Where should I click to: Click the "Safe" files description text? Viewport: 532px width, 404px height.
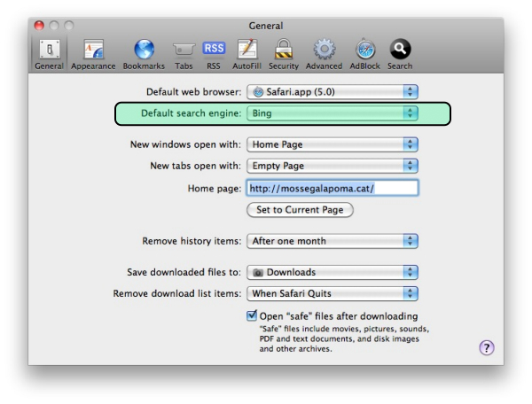344,338
